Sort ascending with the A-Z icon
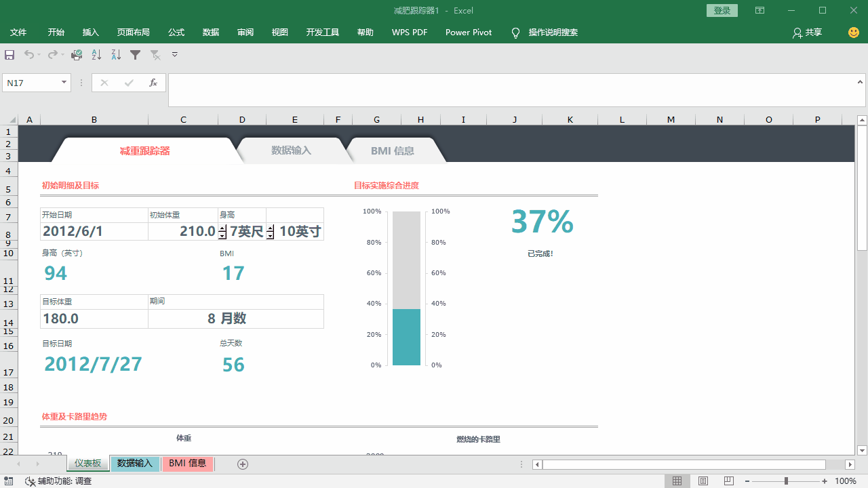The width and height of the screenshot is (868, 488). pyautogui.click(x=96, y=55)
